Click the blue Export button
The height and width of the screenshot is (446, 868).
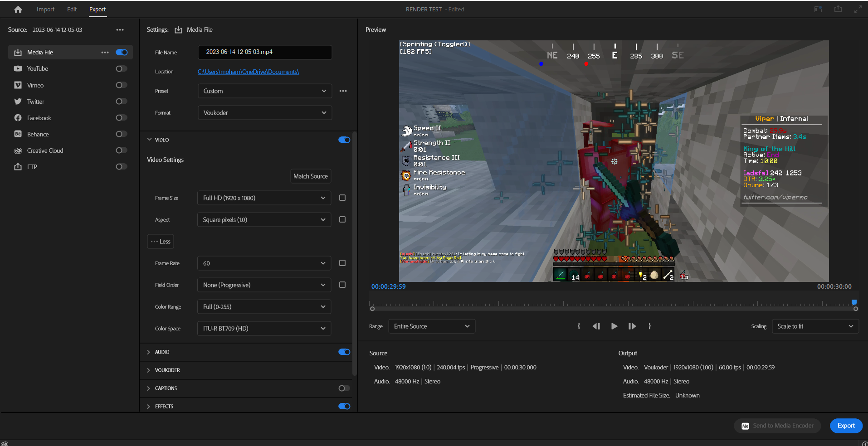tap(845, 426)
